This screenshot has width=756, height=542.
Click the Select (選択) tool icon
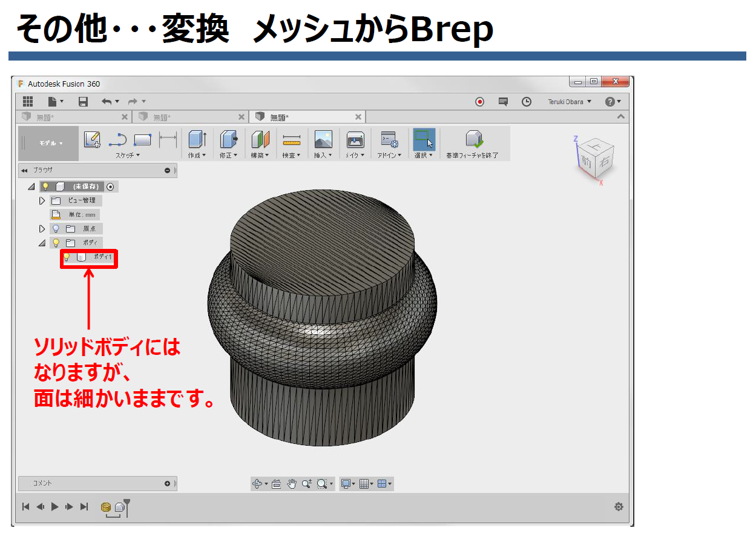[424, 139]
